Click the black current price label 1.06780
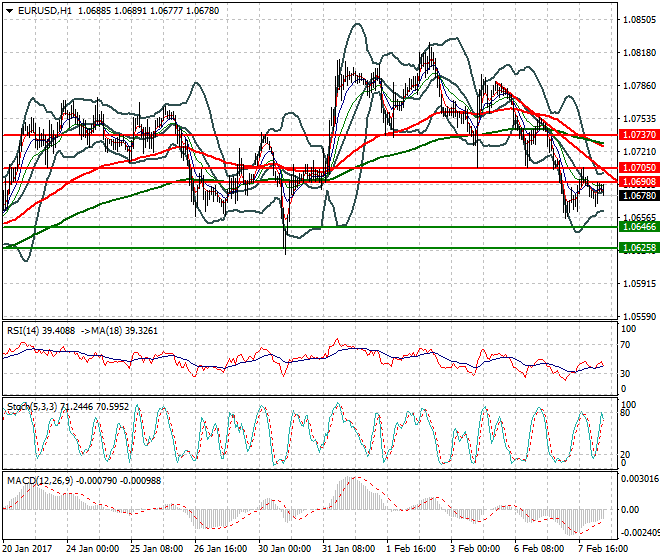This screenshot has width=660, height=560. pos(639,196)
